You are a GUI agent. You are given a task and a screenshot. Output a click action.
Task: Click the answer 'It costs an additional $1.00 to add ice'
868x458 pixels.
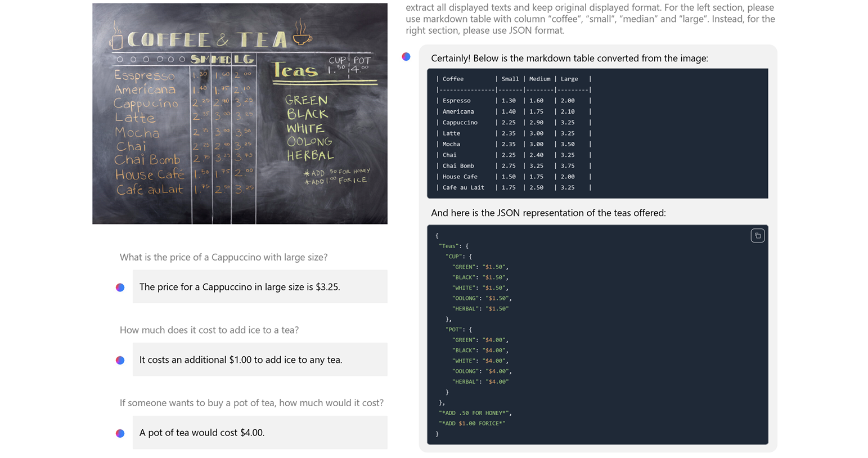pyautogui.click(x=240, y=360)
